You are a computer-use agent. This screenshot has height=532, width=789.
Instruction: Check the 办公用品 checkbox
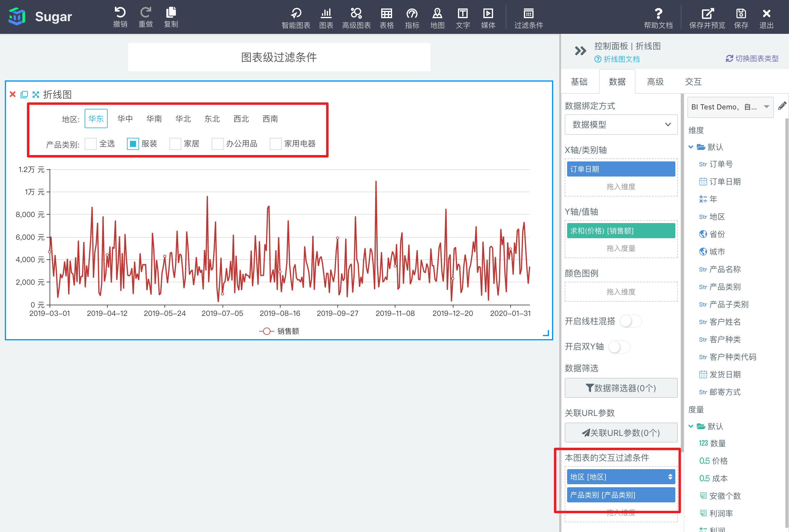(x=217, y=144)
